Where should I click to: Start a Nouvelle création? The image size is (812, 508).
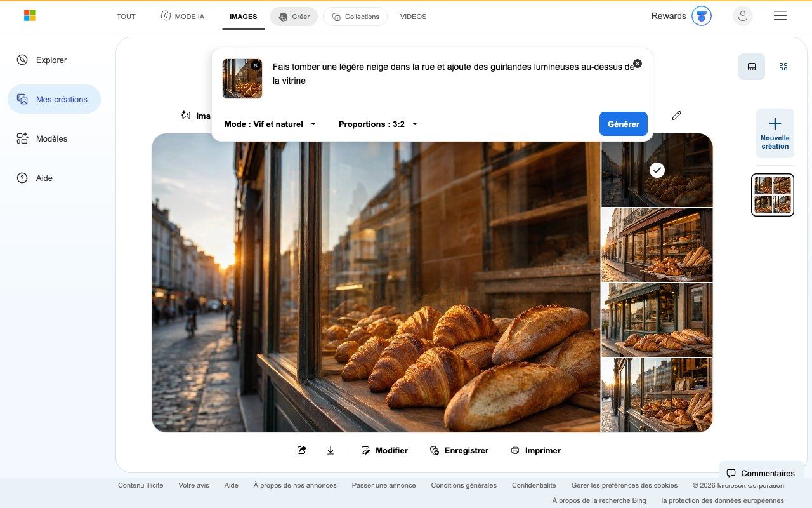click(x=775, y=133)
